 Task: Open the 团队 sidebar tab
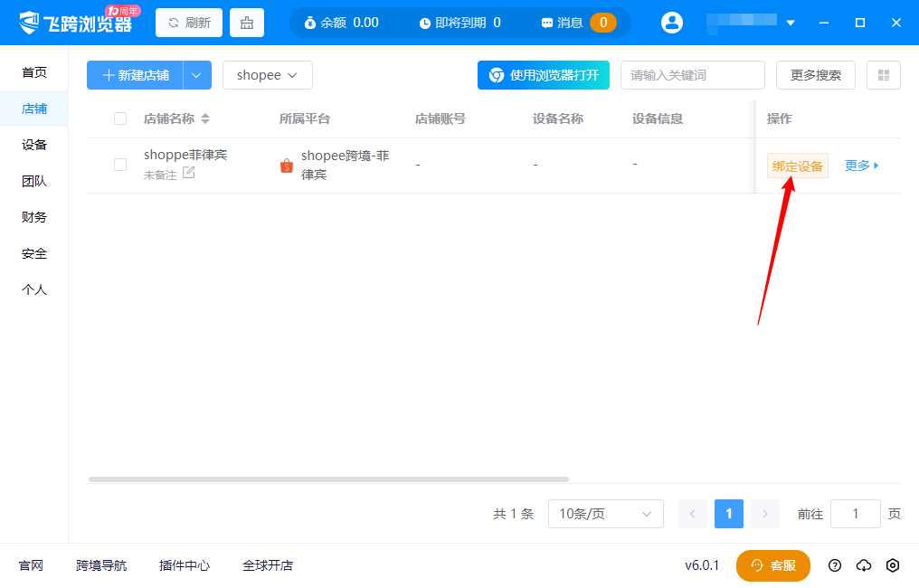click(34, 181)
